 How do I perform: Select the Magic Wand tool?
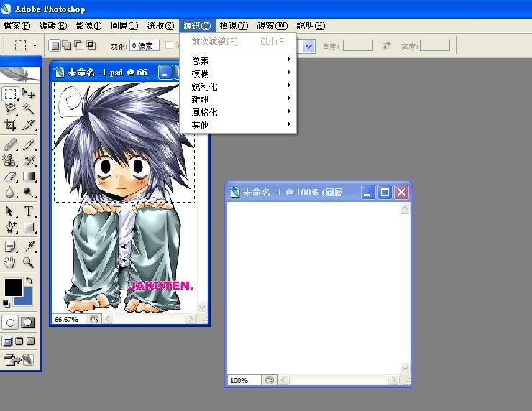tap(29, 108)
